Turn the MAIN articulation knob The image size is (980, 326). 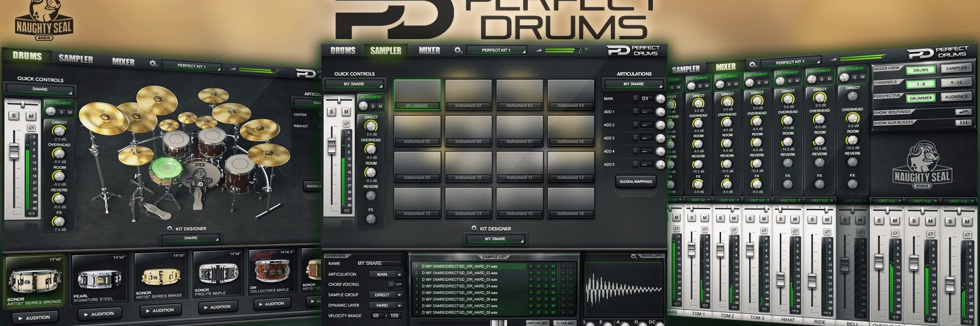coord(660,99)
